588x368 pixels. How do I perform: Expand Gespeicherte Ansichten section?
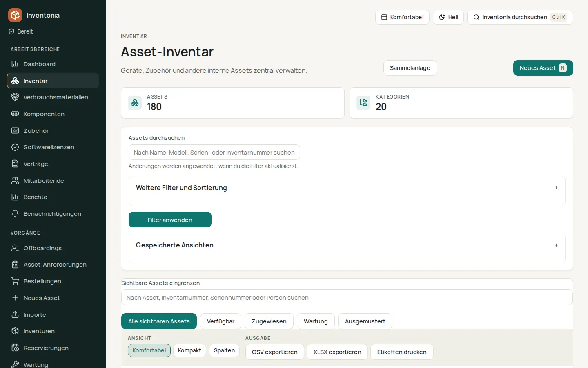347,245
